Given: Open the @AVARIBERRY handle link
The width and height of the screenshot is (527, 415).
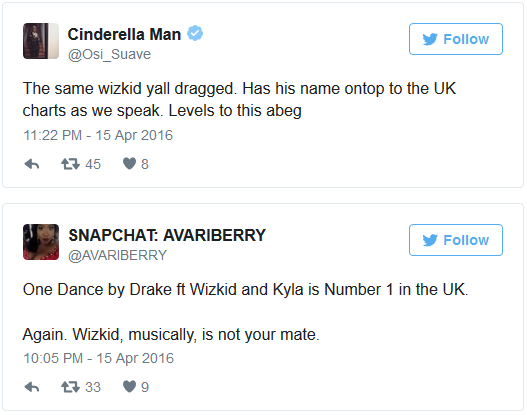Looking at the screenshot, I should (117, 255).
